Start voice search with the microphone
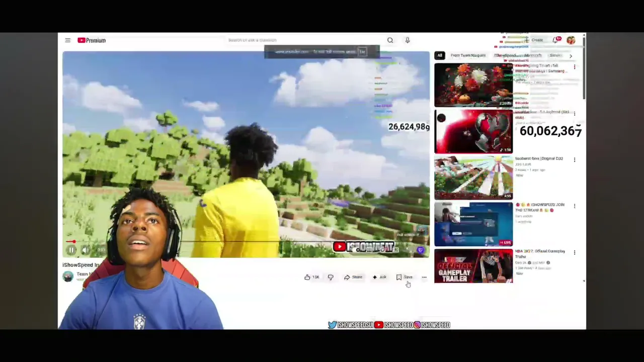This screenshot has height=362, width=644. (x=408, y=40)
